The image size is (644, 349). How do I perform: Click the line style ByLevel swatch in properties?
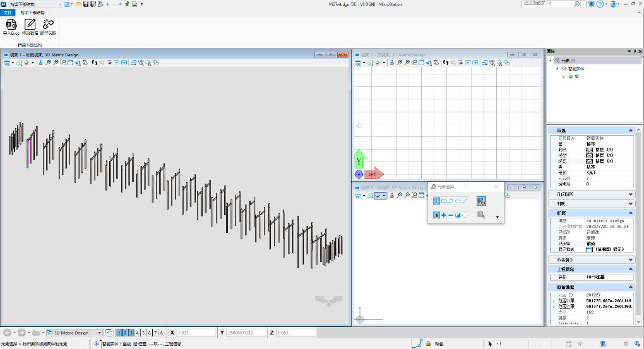[x=589, y=156]
